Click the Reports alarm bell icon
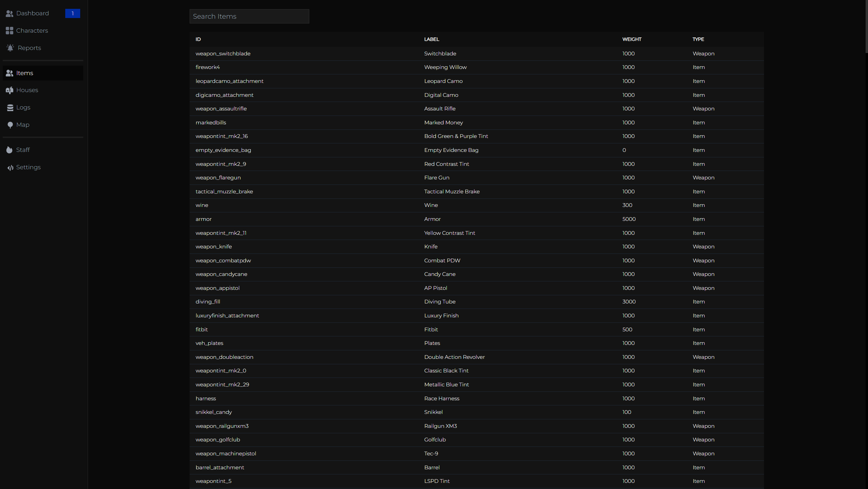This screenshot has width=868, height=489. (10, 48)
